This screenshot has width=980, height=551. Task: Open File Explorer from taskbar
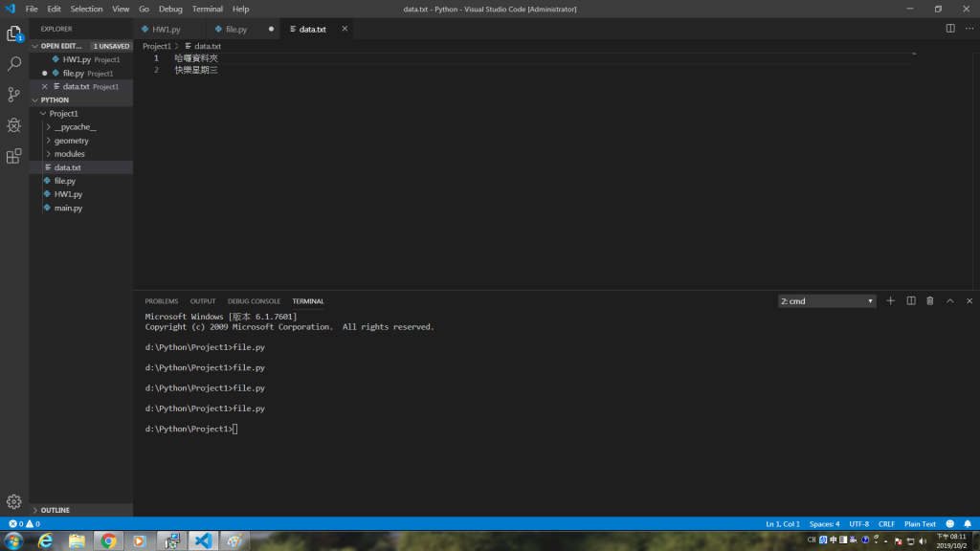click(x=77, y=541)
